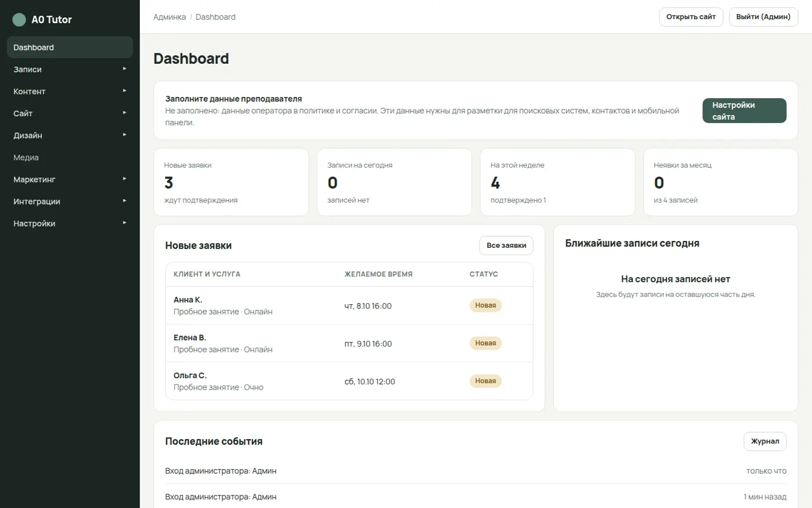Screen dimensions: 812x508
Task: Open the Неявки за месяц stat card
Action: click(721, 182)
